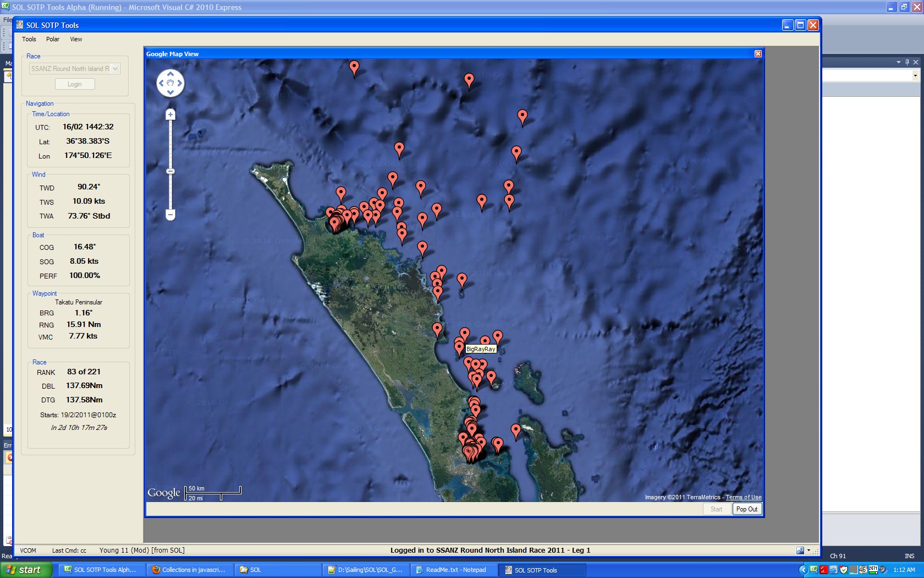Pan the map west with left arrow
924x578 pixels.
[161, 83]
